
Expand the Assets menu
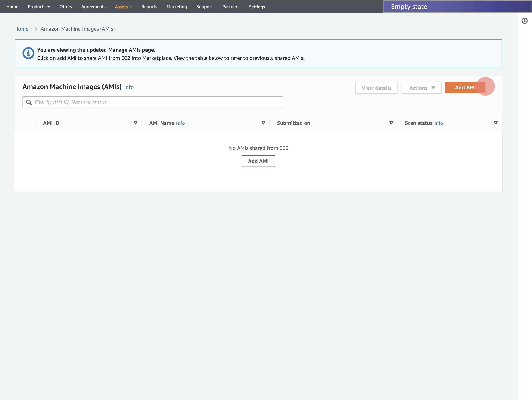[x=123, y=7]
